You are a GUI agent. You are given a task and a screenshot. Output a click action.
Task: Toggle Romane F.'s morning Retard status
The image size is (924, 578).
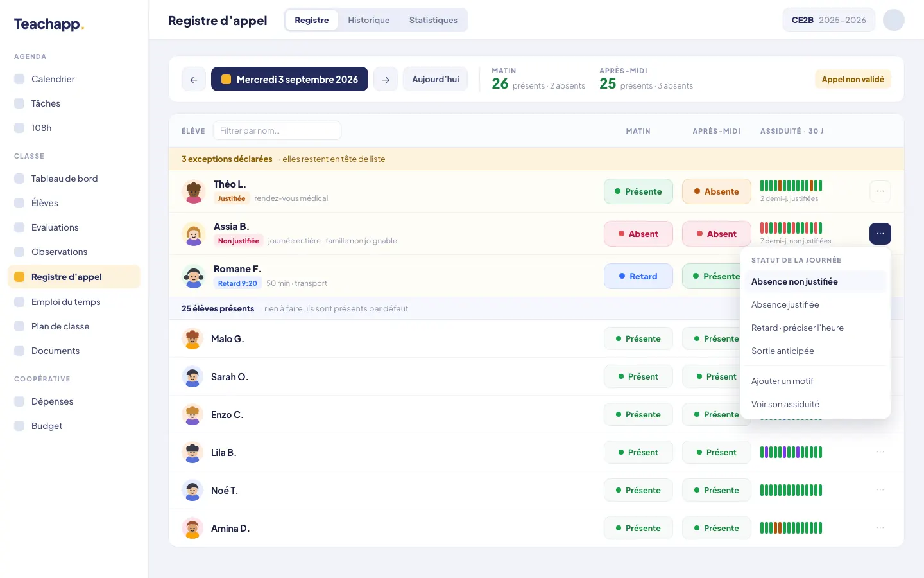(x=638, y=276)
